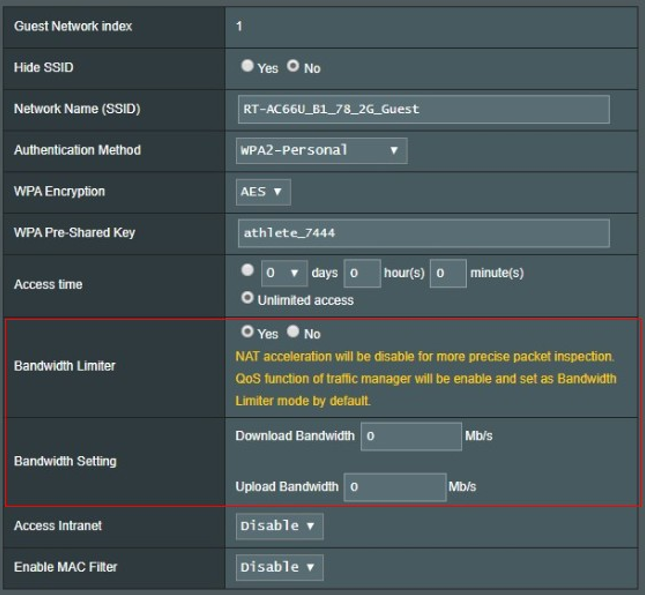Click the yellow NAT acceleration warning text

[x=424, y=357]
